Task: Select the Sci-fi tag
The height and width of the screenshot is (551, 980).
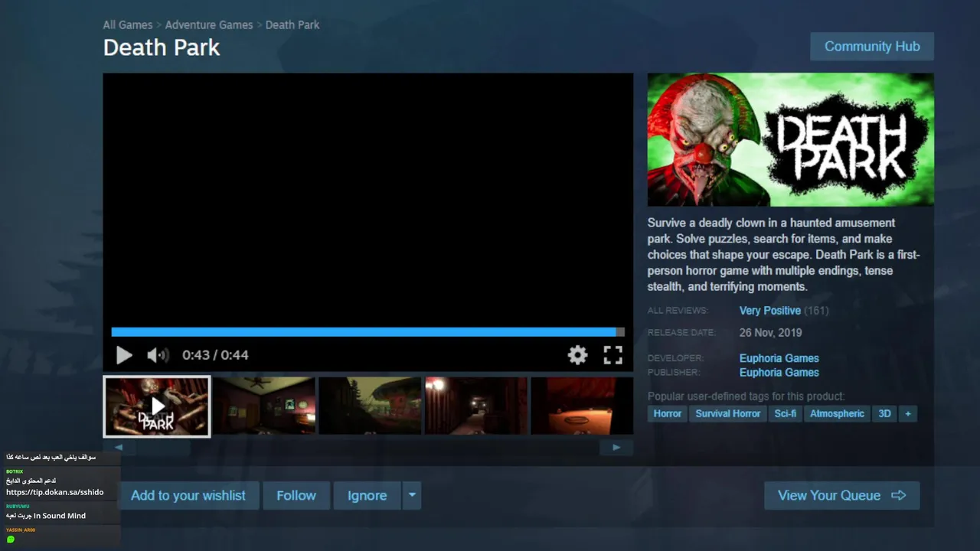Action: pyautogui.click(x=786, y=413)
